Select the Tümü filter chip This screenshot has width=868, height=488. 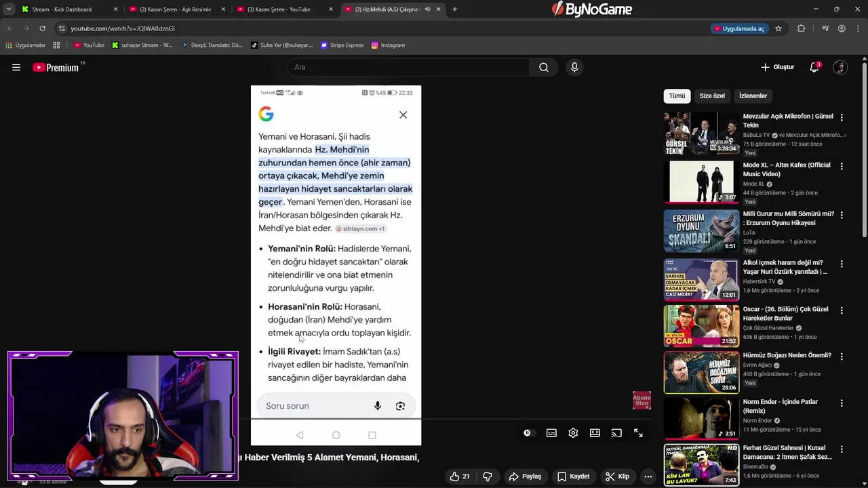click(677, 96)
